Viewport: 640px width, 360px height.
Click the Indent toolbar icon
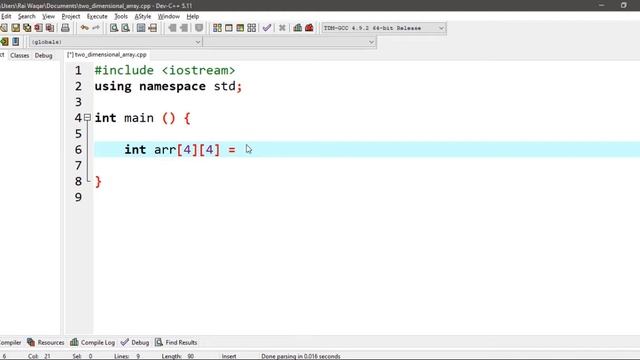pos(173,28)
